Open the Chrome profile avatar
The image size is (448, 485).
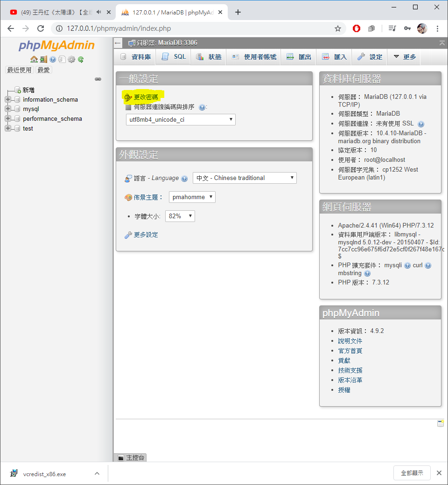click(422, 28)
